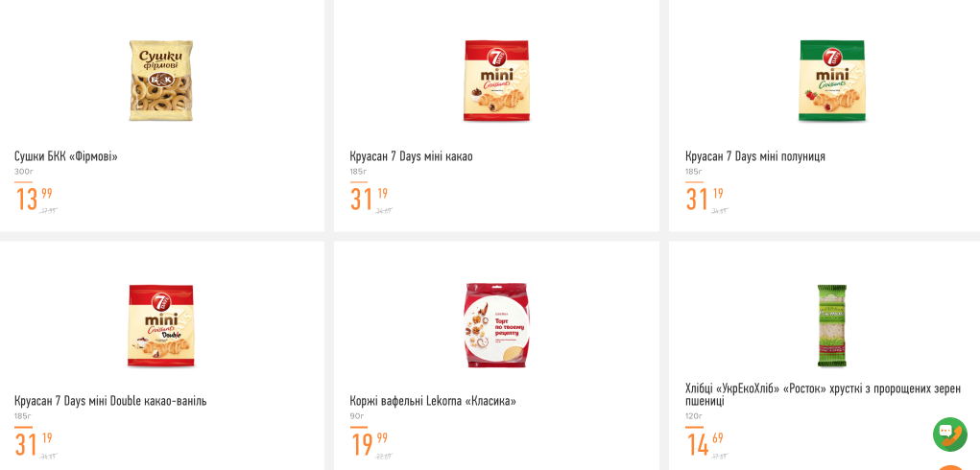Screen dimensions: 980x470
Task: Select the green 7 Days mini полуниця image
Action: pos(832,81)
